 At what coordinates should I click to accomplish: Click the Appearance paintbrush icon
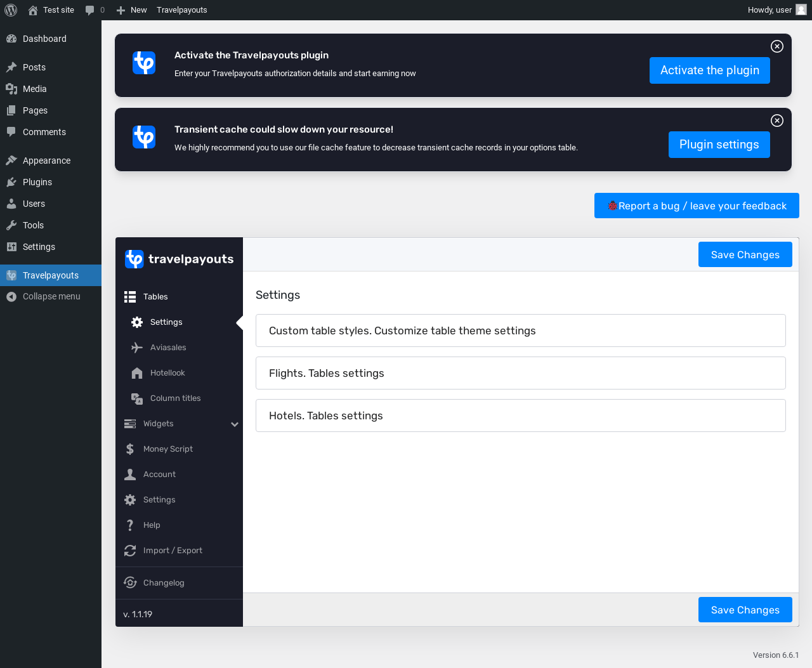pyautogui.click(x=11, y=160)
